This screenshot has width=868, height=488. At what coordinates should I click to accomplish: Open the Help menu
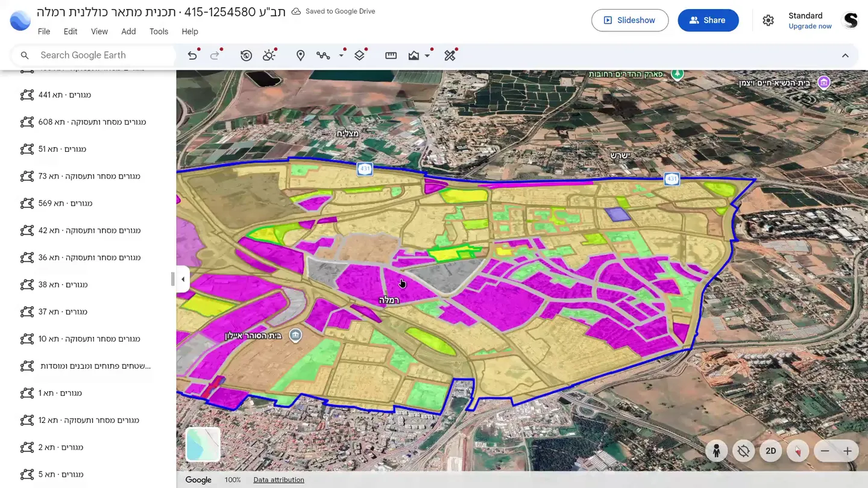coord(190,31)
